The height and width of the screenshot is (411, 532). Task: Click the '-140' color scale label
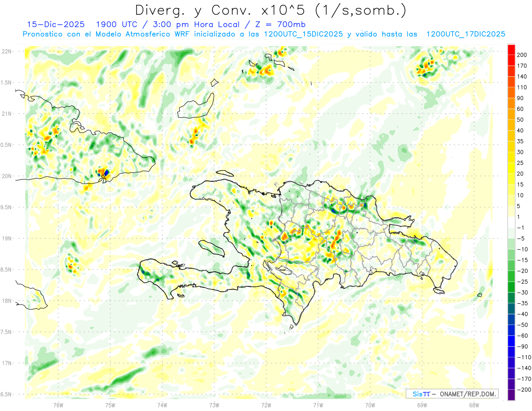[x=524, y=368]
